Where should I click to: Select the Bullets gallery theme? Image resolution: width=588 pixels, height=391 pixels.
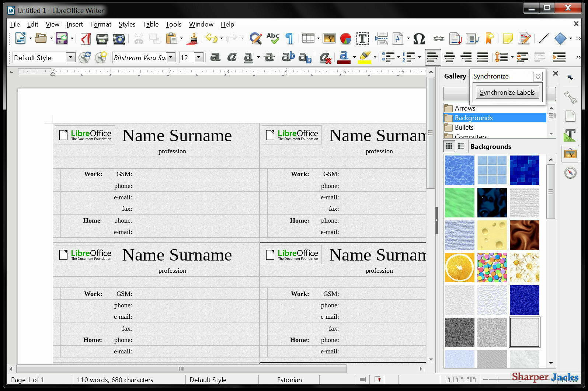(495, 128)
